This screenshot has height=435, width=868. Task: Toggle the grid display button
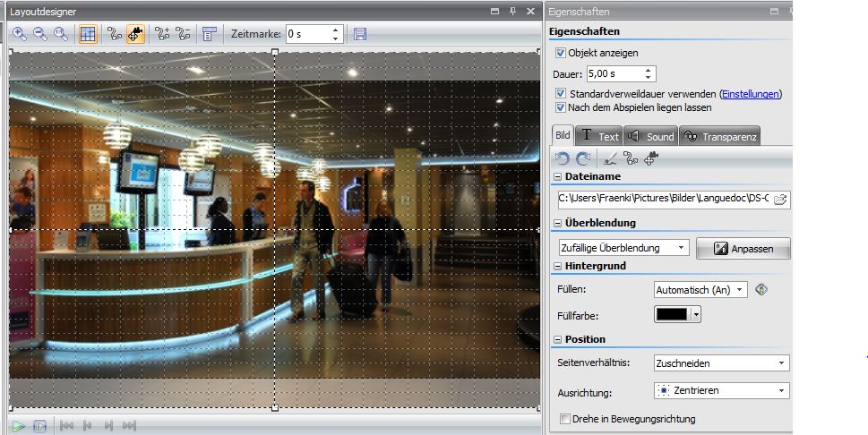88,34
